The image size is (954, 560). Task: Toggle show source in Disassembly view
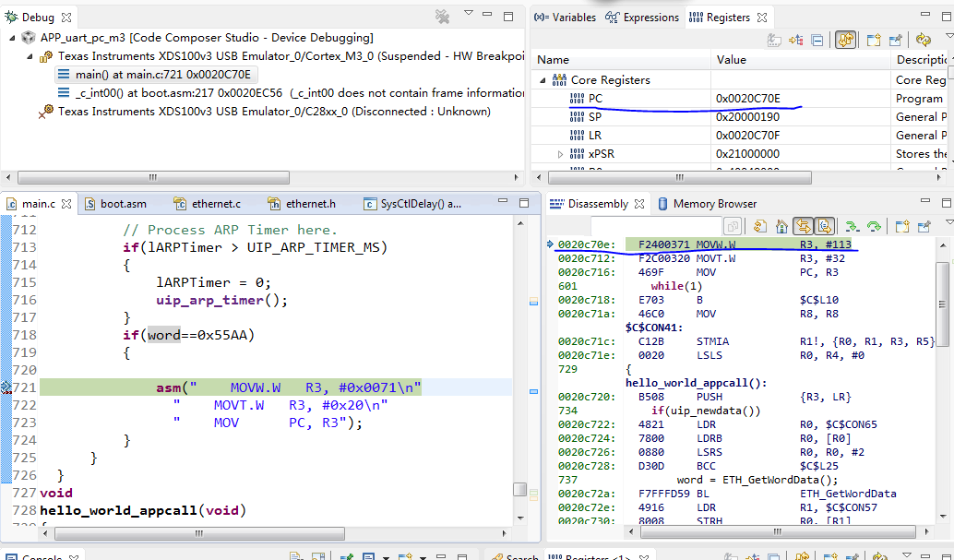(x=824, y=226)
